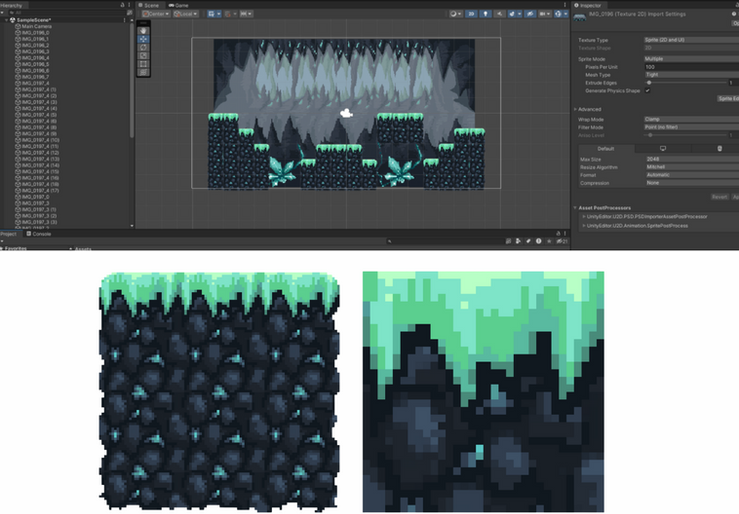Open draw mode shading dropdown
Screen dimensions: 739x514
click(x=455, y=14)
